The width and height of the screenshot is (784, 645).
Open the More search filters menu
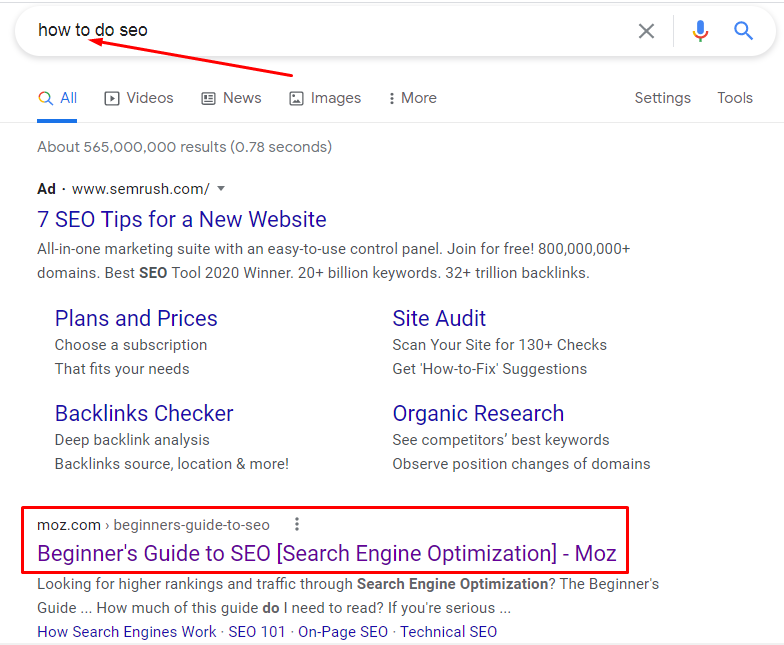(x=413, y=98)
